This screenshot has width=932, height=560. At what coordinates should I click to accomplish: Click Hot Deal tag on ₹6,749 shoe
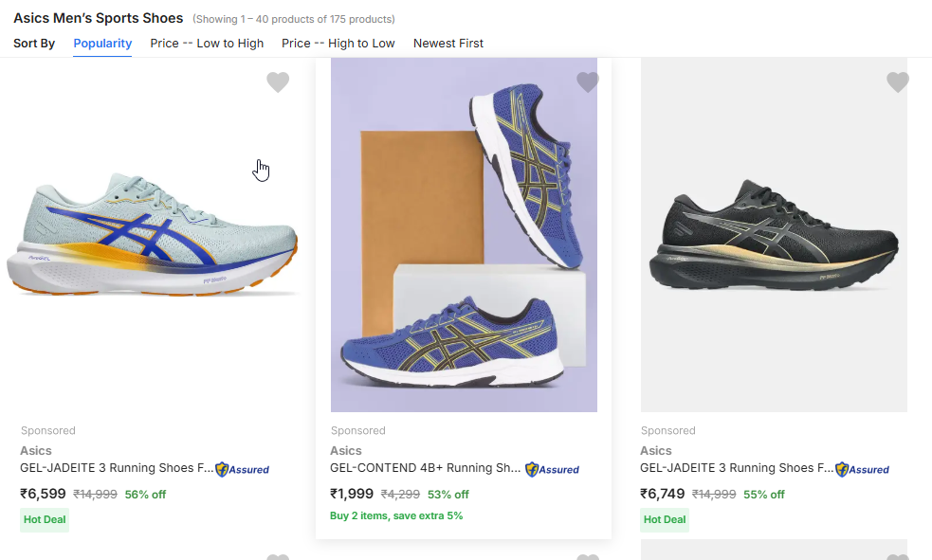tap(665, 519)
